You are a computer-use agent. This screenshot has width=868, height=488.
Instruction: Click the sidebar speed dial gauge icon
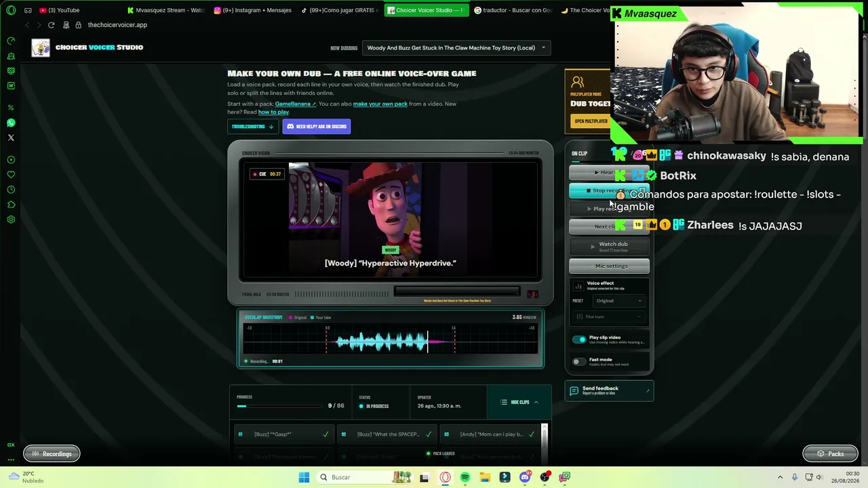point(11,41)
